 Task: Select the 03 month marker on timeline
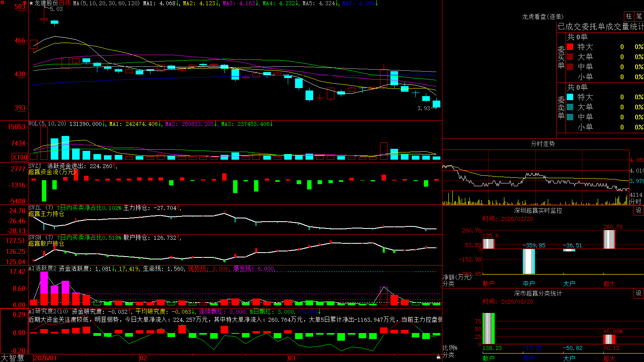pyautogui.click(x=292, y=358)
